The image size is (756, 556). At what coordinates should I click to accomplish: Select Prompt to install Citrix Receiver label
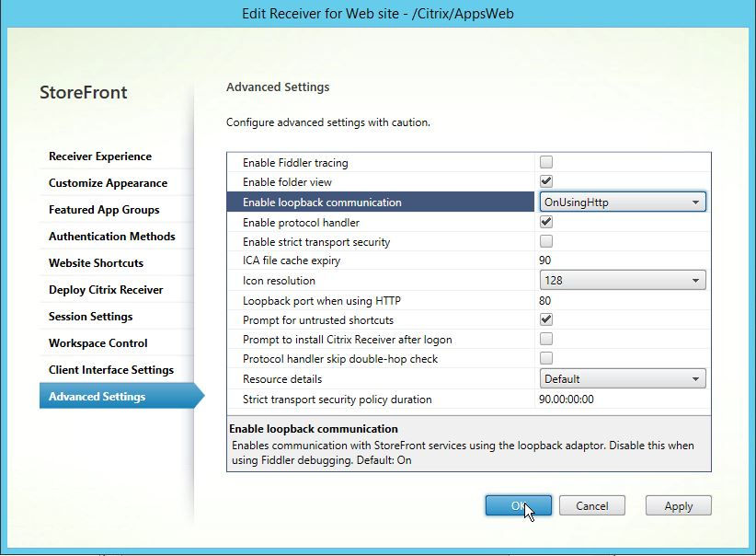tap(347, 340)
